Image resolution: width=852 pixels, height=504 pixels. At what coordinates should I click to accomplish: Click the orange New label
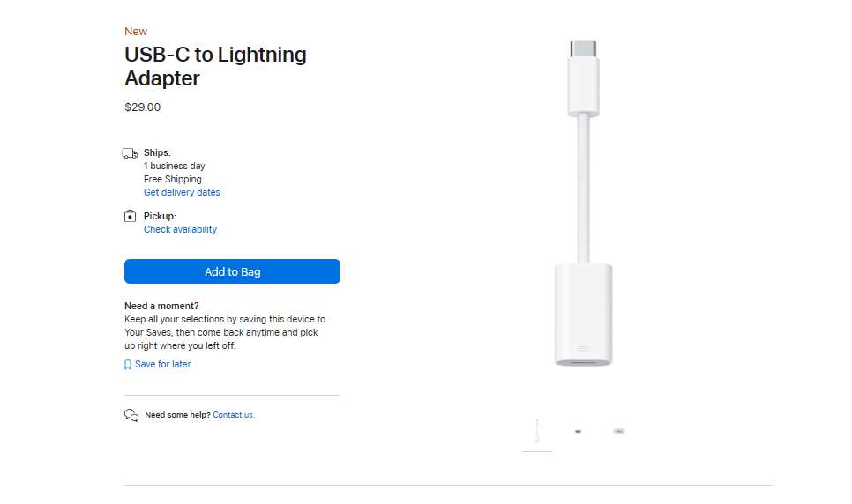click(x=136, y=32)
